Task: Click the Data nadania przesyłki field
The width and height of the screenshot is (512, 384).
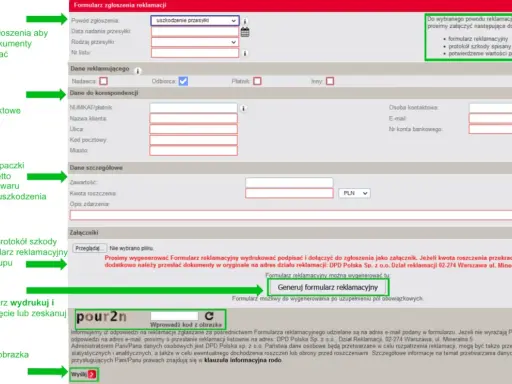Action: (x=195, y=32)
